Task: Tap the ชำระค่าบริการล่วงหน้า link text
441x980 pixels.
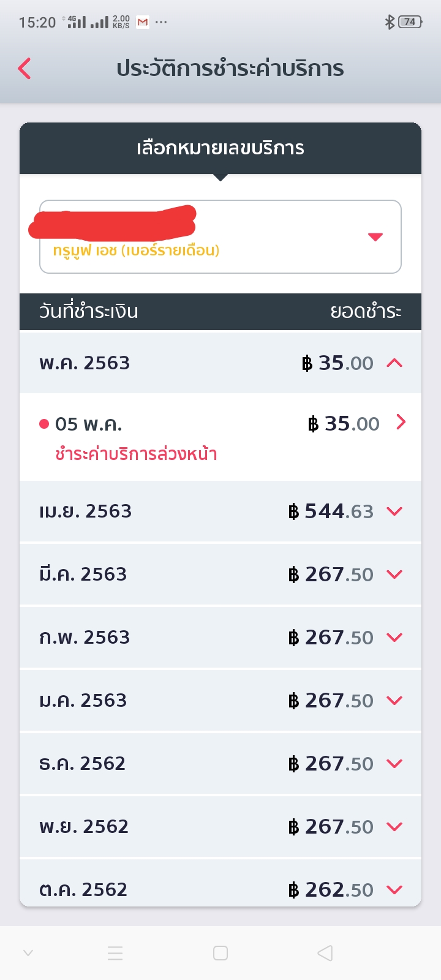Action: (136, 454)
